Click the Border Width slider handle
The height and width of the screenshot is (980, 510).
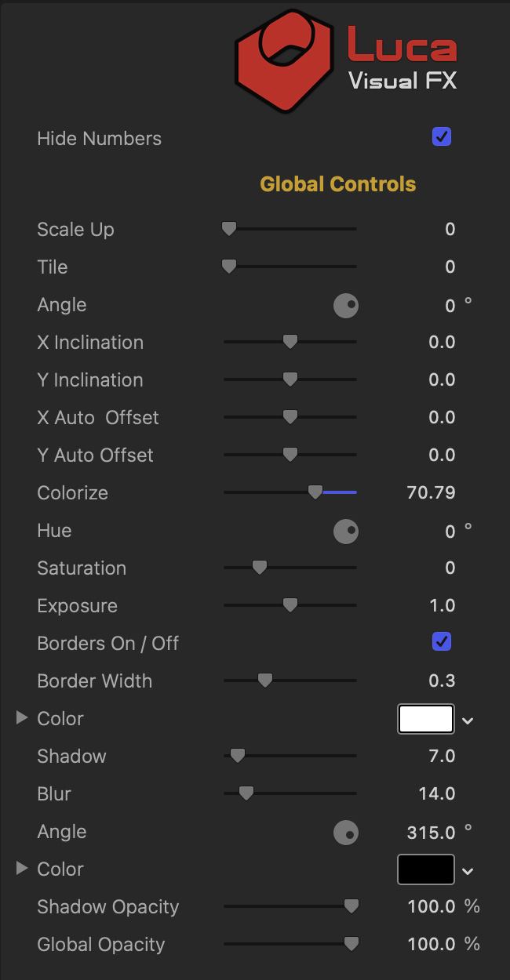pos(265,681)
